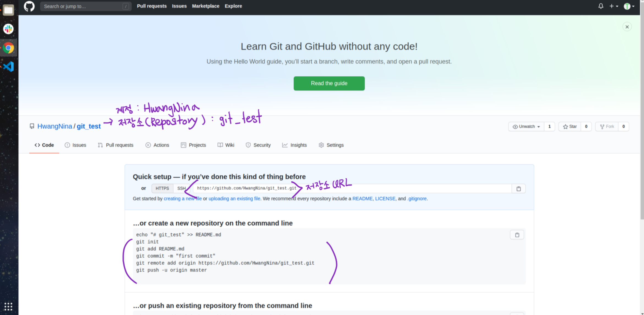The width and height of the screenshot is (644, 315).
Task: Star the git_test repository
Action: tap(570, 126)
